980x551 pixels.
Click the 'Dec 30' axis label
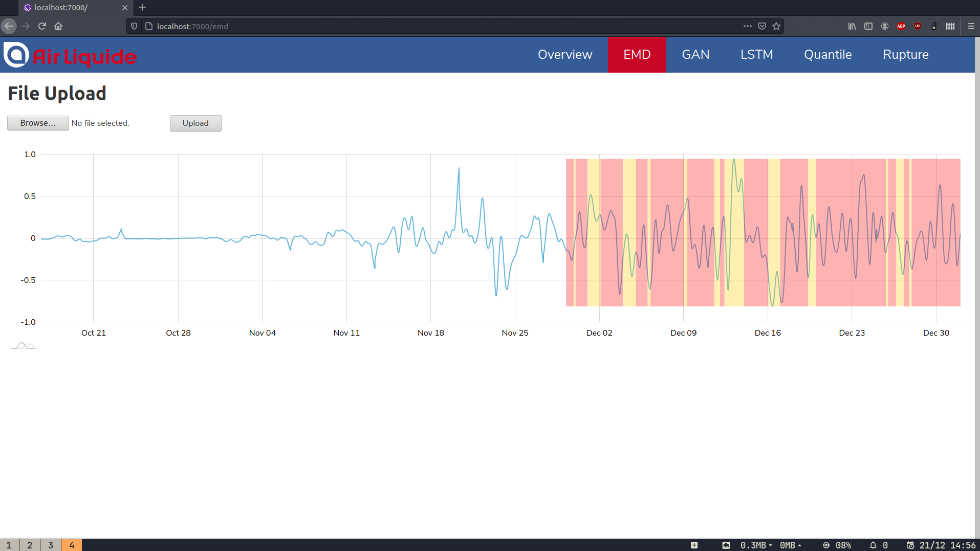tap(936, 333)
